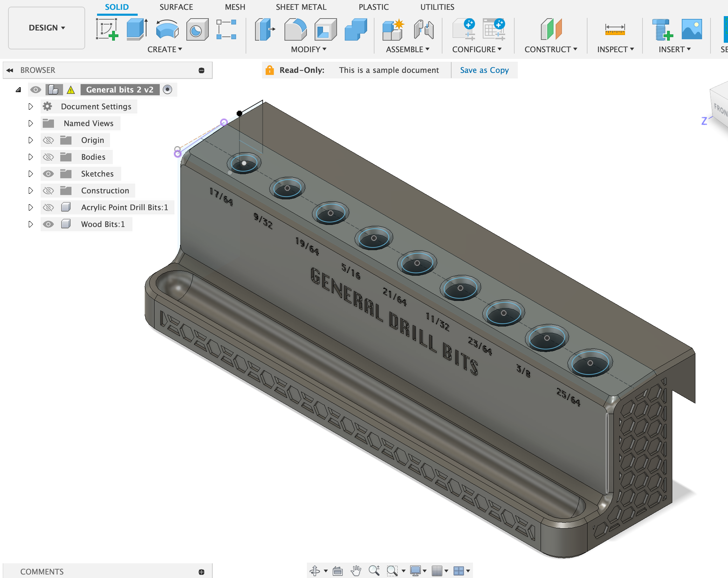Expand the Construction folder

(x=30, y=191)
